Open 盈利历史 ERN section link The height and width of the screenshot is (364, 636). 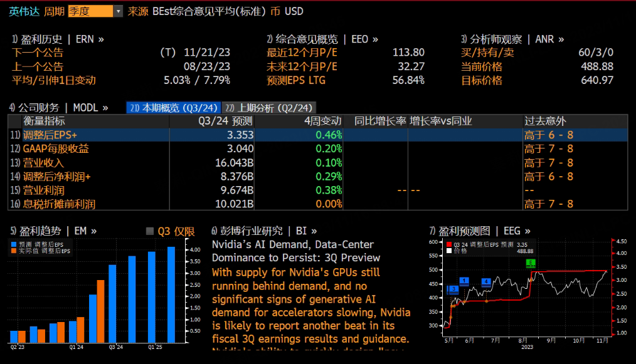pyautogui.click(x=58, y=39)
